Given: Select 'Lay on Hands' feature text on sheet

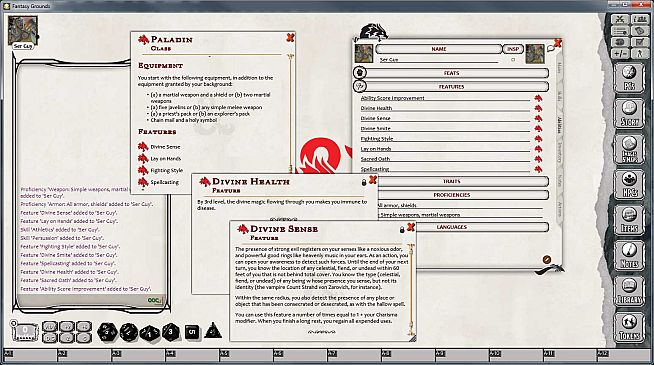Looking at the screenshot, I should point(376,149).
